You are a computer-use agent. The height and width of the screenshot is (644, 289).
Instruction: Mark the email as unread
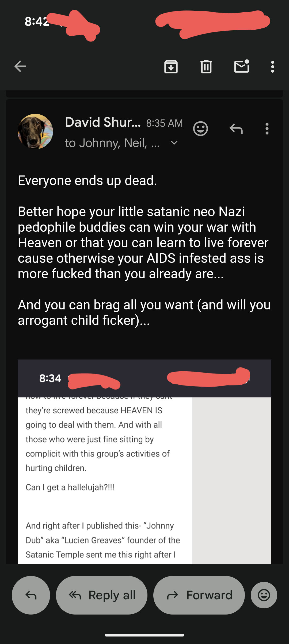click(x=242, y=66)
